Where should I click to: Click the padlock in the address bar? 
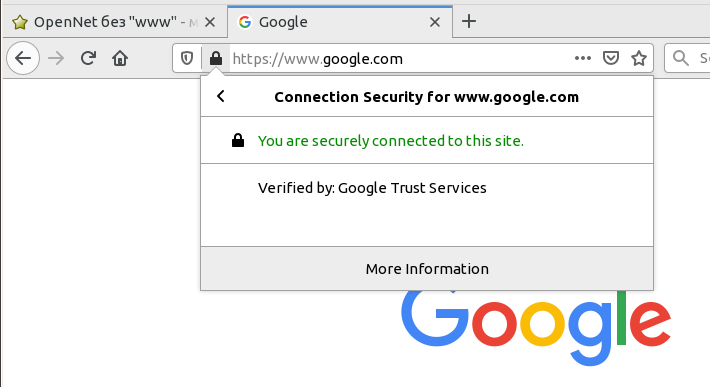(216, 58)
